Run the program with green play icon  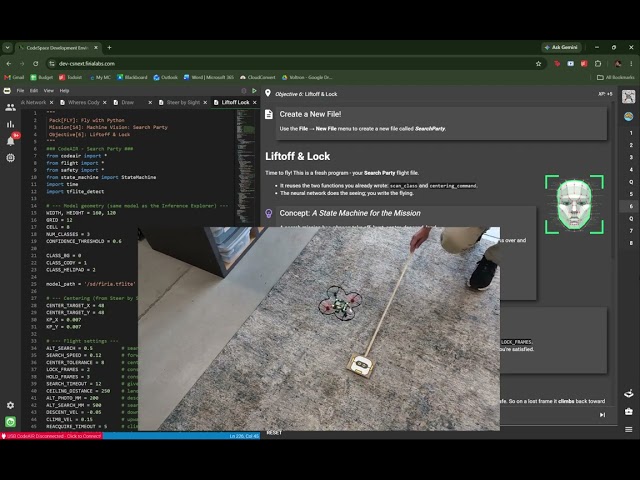[254, 91]
